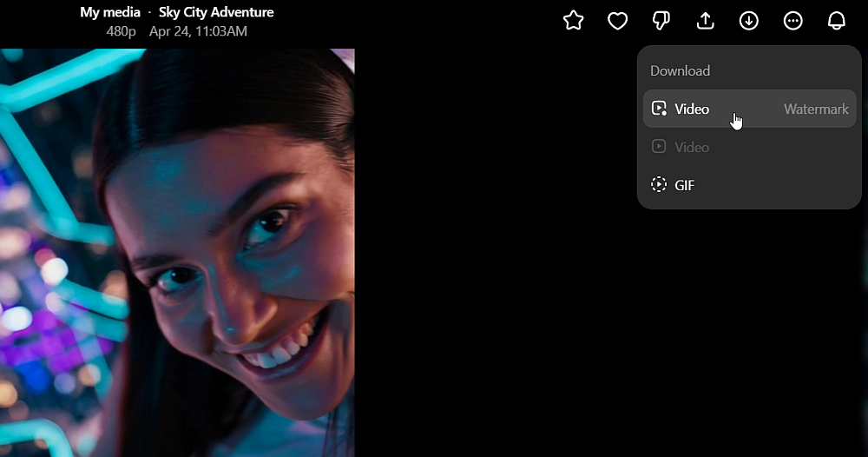Click the thumbs down icon

click(661, 21)
